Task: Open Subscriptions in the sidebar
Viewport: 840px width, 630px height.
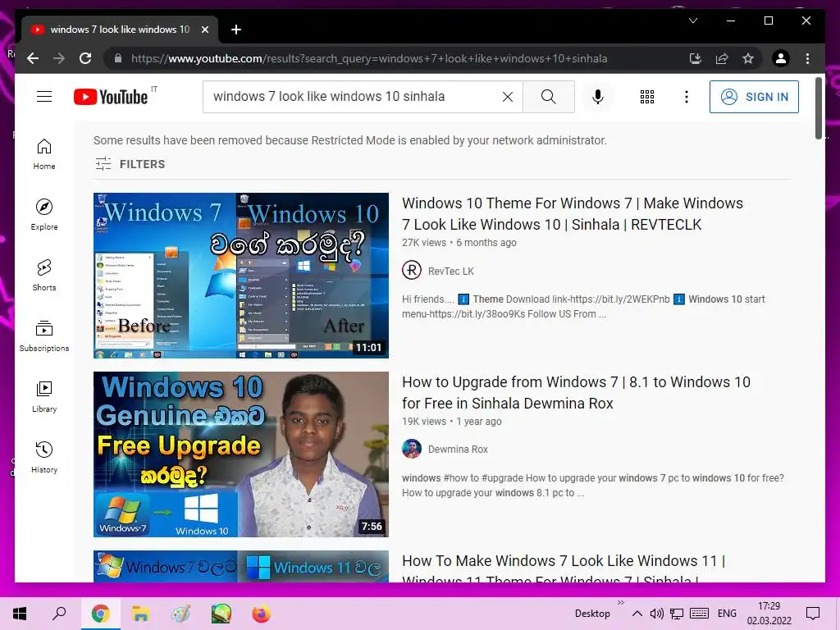Action: pyautogui.click(x=44, y=336)
